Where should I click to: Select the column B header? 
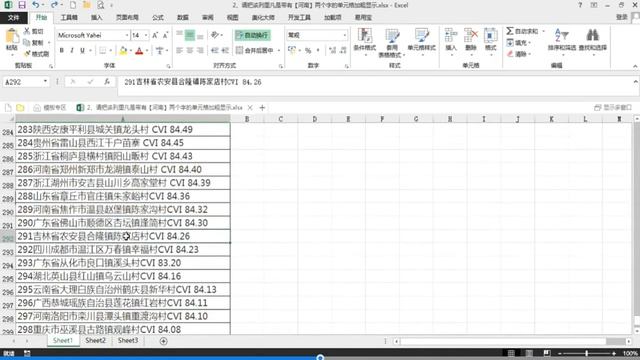[x=247, y=119]
